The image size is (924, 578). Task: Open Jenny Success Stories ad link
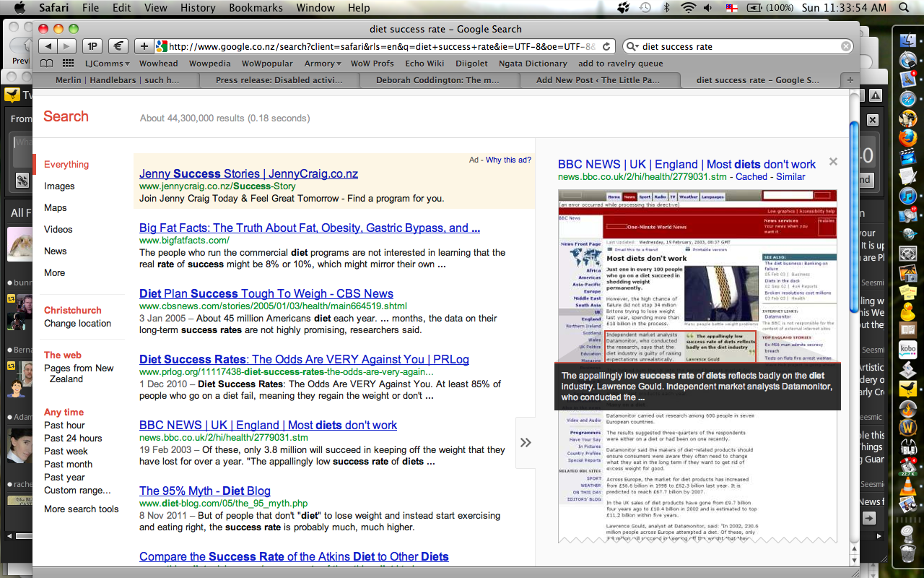click(x=248, y=173)
